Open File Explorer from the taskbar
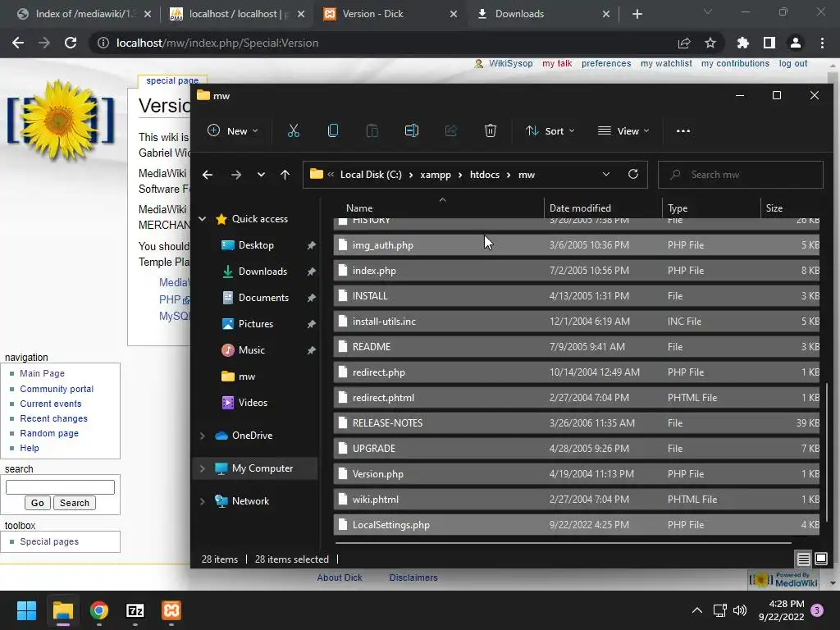 pyautogui.click(x=62, y=610)
